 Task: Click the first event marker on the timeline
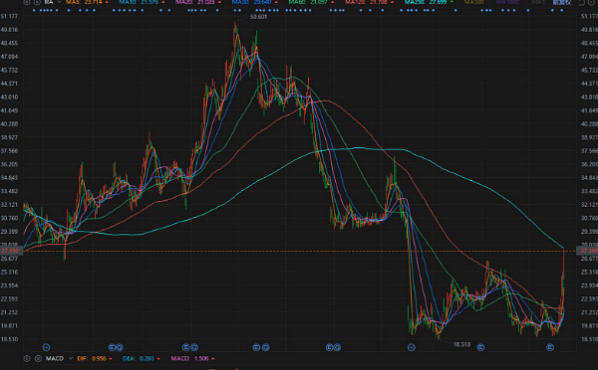coord(46,347)
